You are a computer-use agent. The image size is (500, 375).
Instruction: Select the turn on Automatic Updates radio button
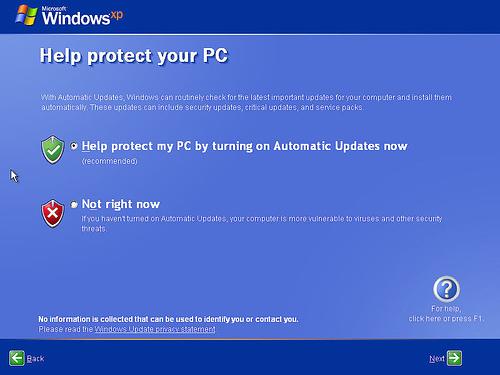point(74,146)
